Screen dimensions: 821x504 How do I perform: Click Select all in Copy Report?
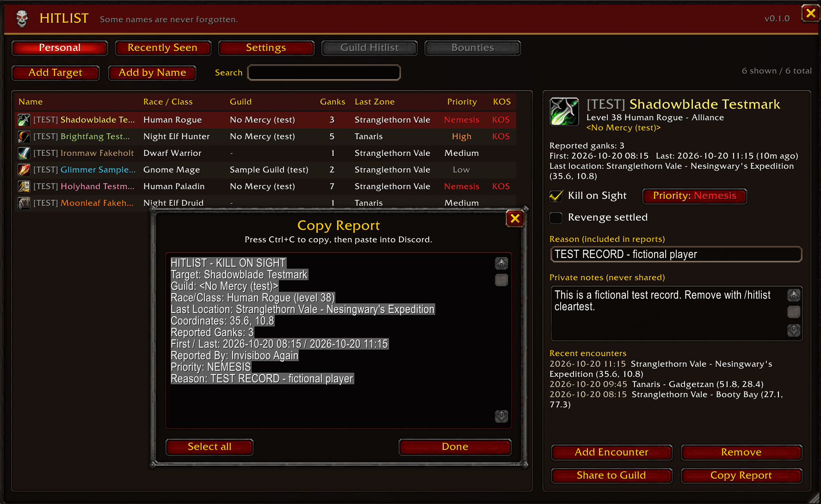coord(210,447)
